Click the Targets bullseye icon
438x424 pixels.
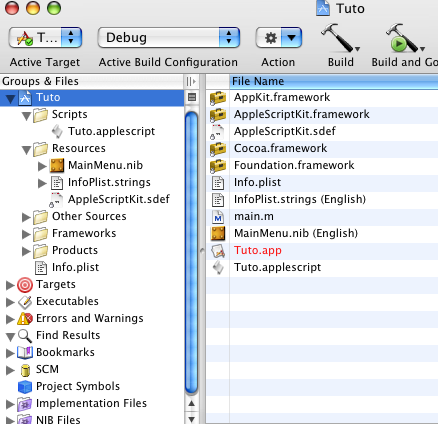[x=25, y=285]
